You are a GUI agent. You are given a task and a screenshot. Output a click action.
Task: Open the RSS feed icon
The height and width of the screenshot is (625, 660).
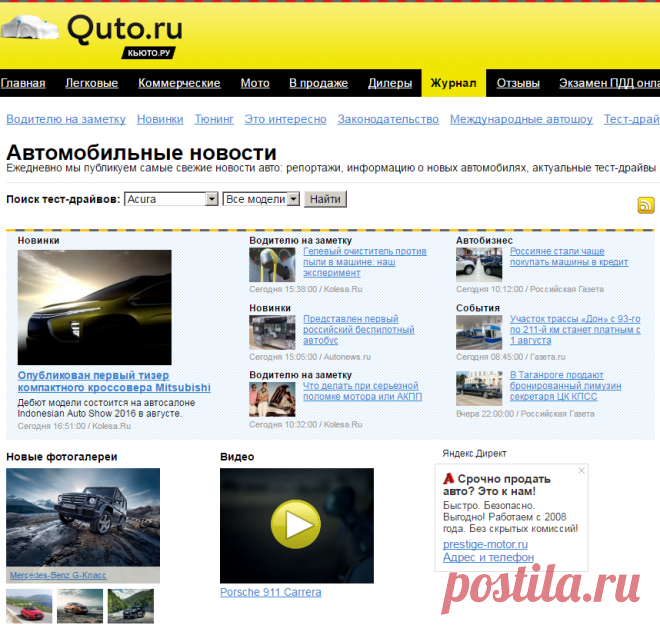point(646,205)
